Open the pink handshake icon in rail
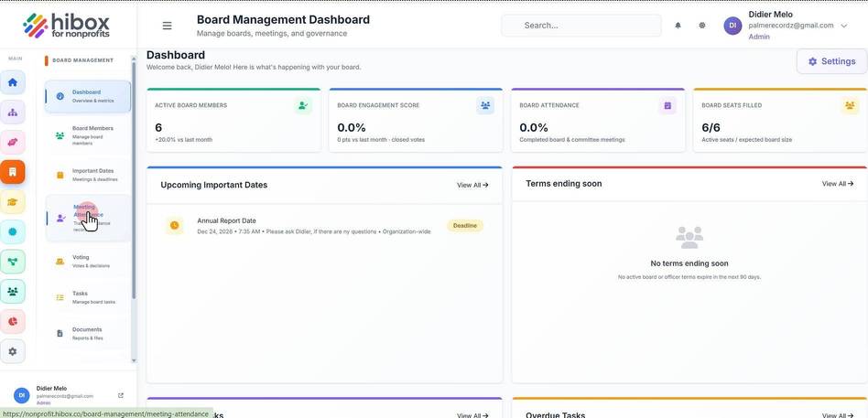Image resolution: width=868 pixels, height=418 pixels. click(13, 142)
